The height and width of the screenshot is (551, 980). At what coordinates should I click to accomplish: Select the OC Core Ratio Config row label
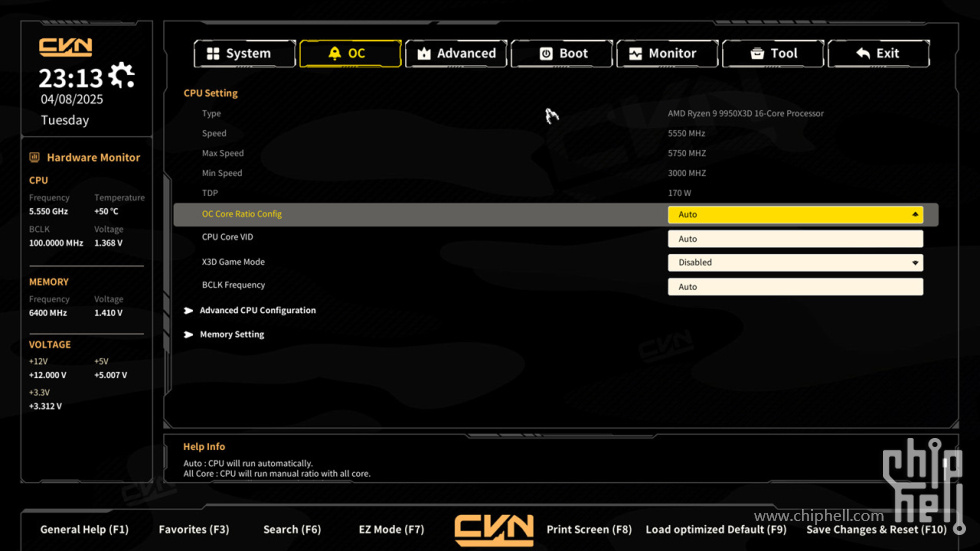point(242,214)
